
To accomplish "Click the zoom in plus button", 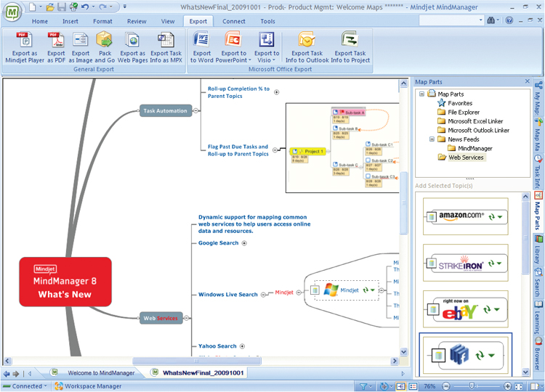I will (507, 386).
